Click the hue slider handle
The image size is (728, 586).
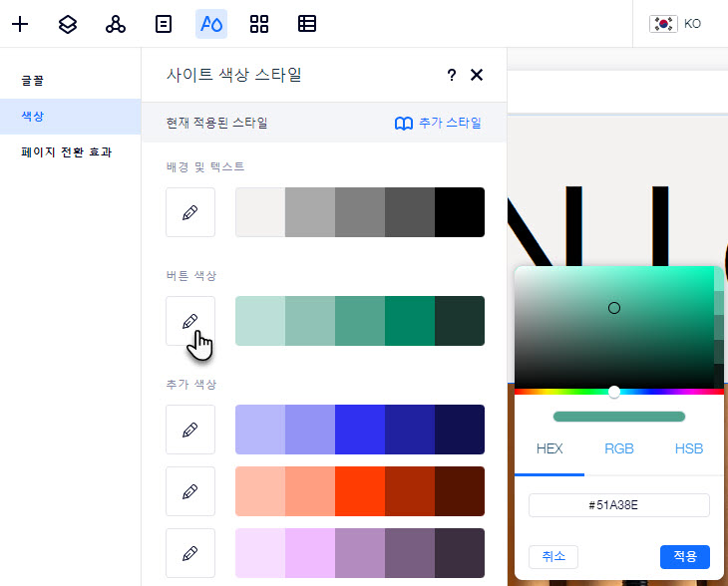pyautogui.click(x=613, y=392)
